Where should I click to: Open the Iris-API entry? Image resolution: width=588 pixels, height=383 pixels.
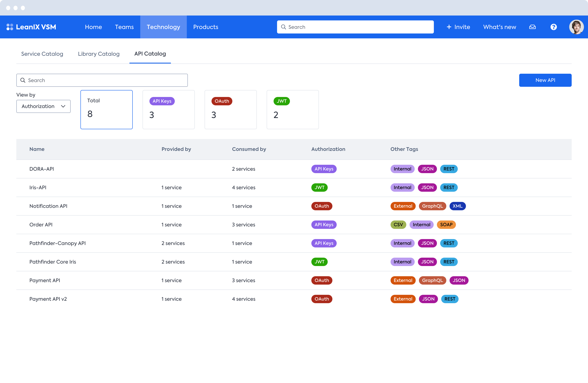(38, 188)
